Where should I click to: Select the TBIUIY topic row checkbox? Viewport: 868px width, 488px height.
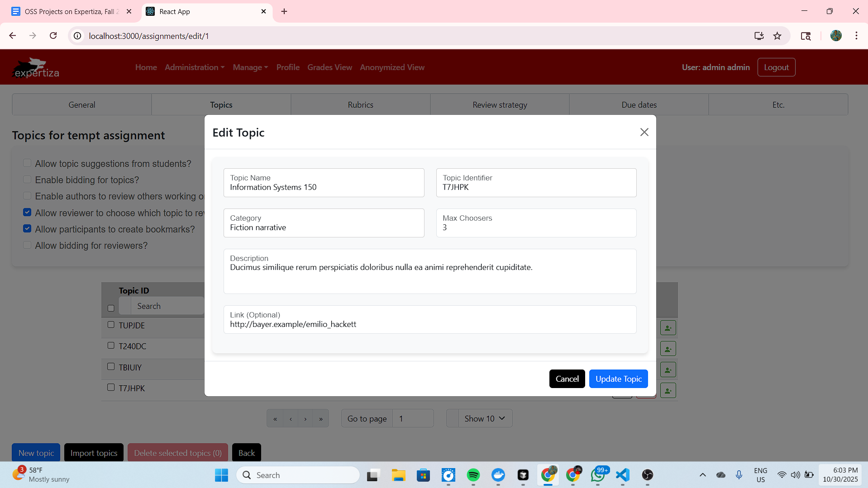[x=111, y=367]
